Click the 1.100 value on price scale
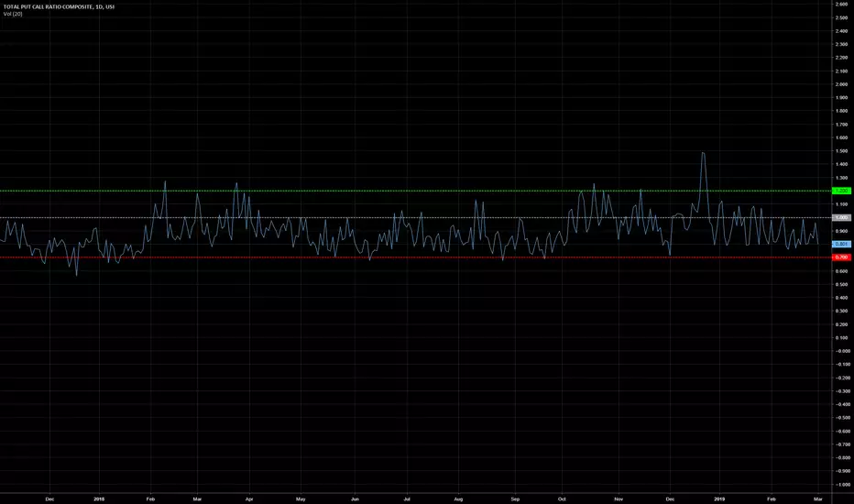Screen dimensions: 854x504 pyautogui.click(x=841, y=204)
